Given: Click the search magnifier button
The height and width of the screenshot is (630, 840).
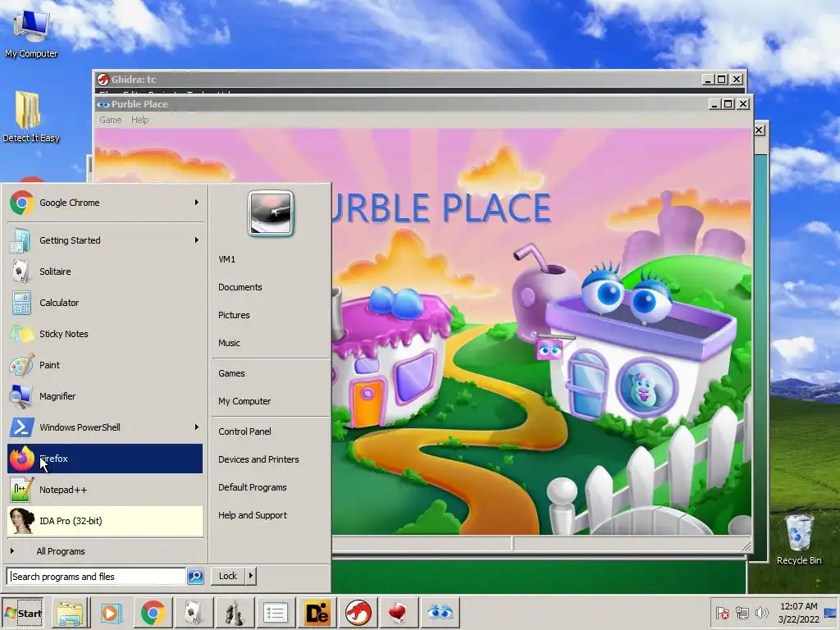Looking at the screenshot, I should point(195,577).
